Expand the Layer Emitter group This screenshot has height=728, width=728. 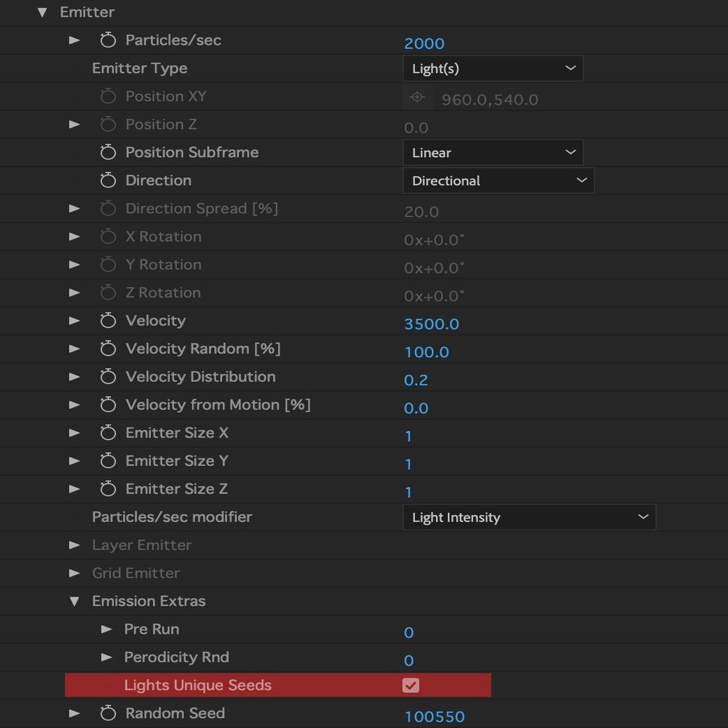pyautogui.click(x=74, y=545)
